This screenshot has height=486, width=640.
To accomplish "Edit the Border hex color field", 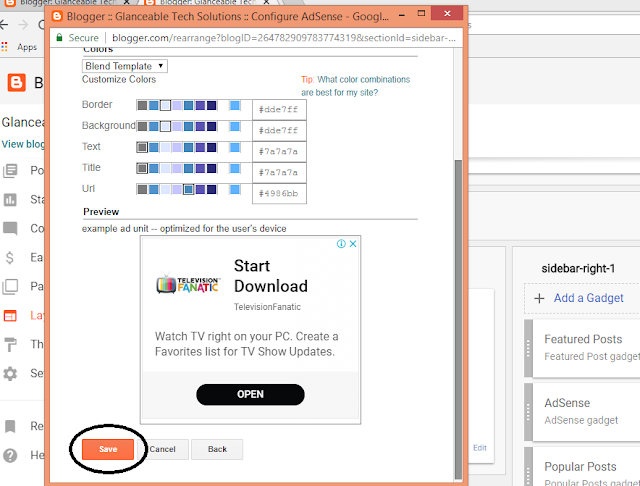I will pos(279,109).
